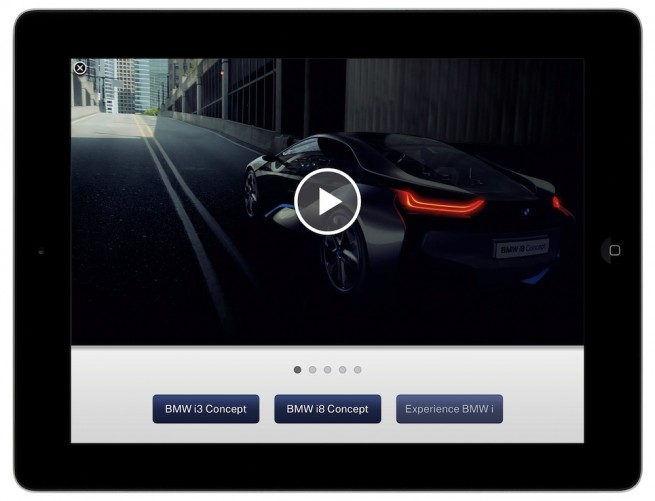The image size is (655, 501).
Task: Select the last pagination dot
Action: [x=357, y=370]
